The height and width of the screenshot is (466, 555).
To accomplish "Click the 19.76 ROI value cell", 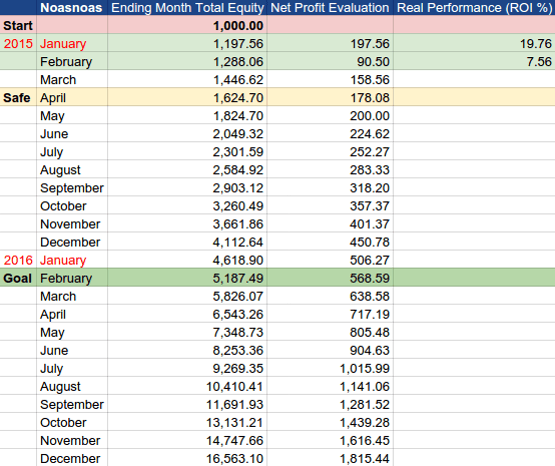I will [x=474, y=44].
